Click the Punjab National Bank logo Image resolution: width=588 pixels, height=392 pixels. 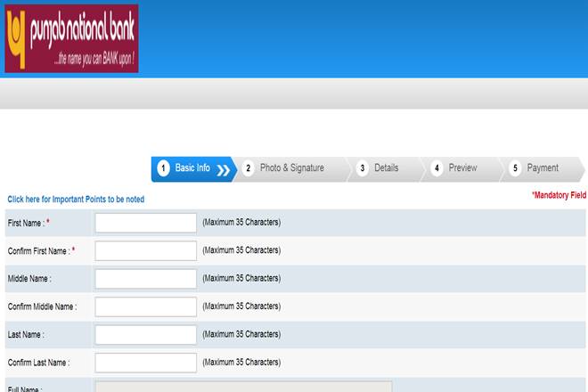(71, 38)
